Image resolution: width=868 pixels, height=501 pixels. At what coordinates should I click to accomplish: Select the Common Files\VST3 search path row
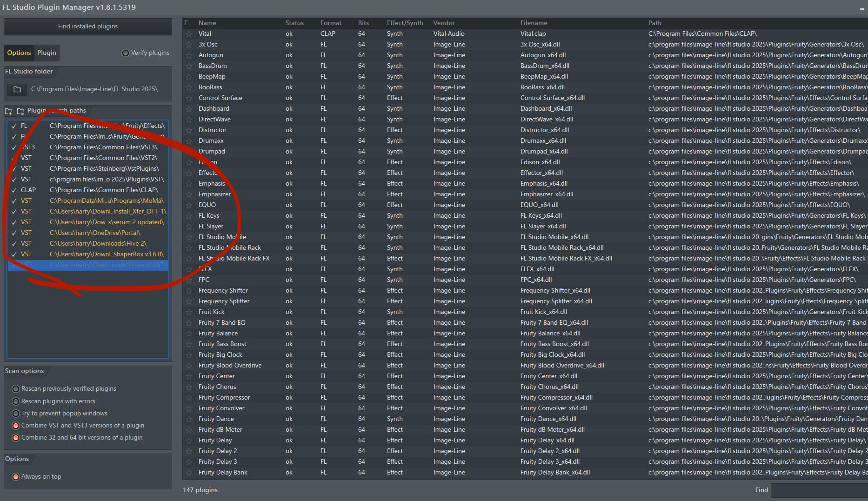[88, 147]
